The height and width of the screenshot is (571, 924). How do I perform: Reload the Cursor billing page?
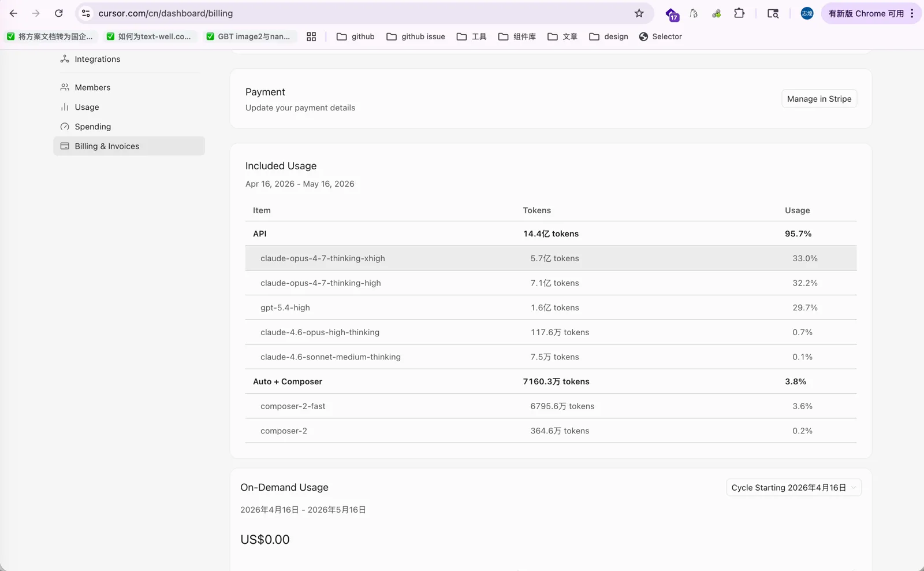tap(59, 13)
